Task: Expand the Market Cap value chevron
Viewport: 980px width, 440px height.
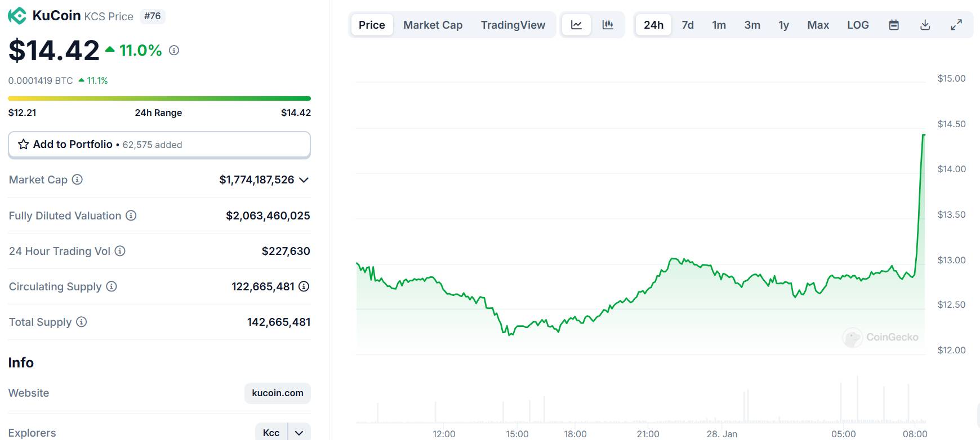Action: 304,180
